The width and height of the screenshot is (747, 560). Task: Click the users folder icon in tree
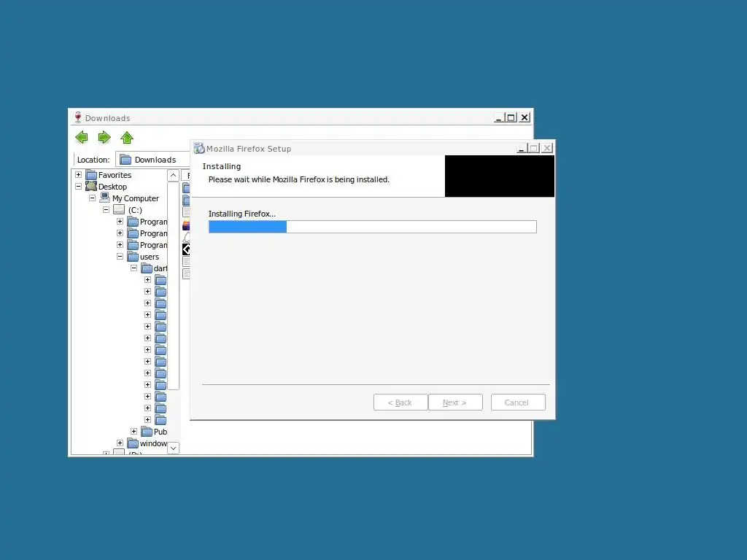click(x=133, y=257)
